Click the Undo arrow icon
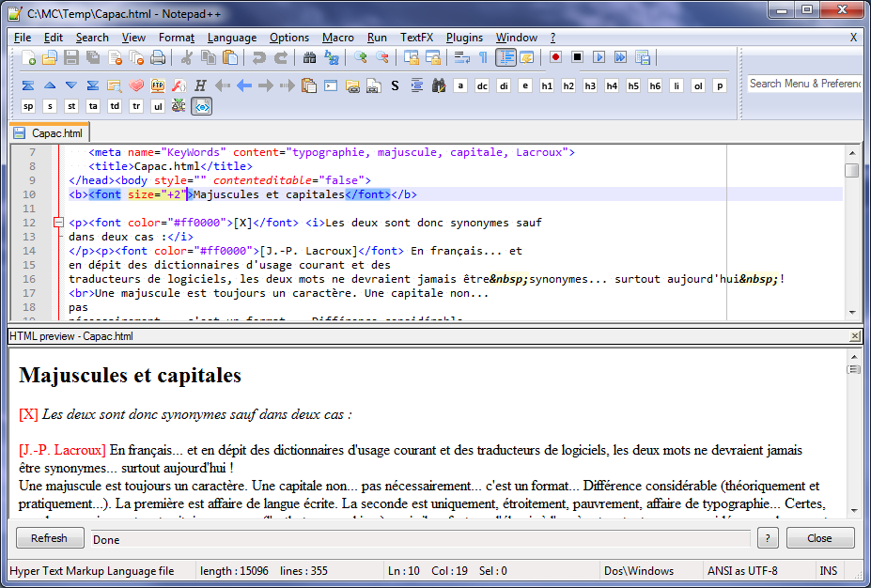871x588 pixels. coord(259,58)
